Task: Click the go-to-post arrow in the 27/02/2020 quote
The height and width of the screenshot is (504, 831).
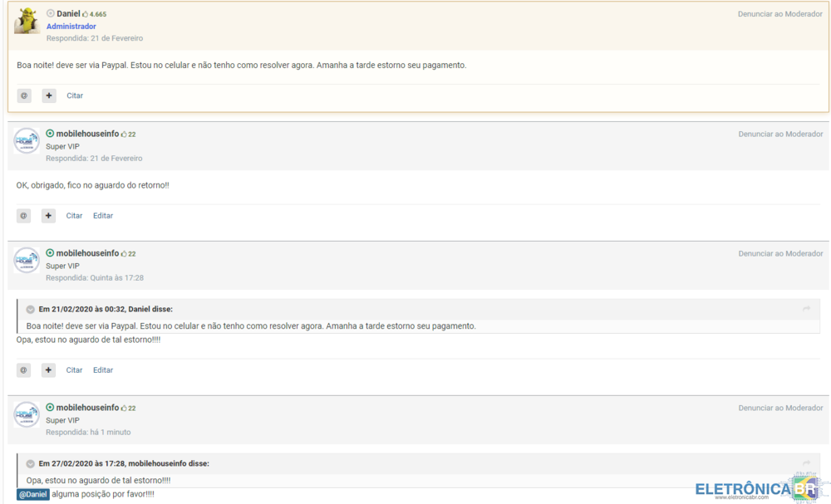Action: 806,463
